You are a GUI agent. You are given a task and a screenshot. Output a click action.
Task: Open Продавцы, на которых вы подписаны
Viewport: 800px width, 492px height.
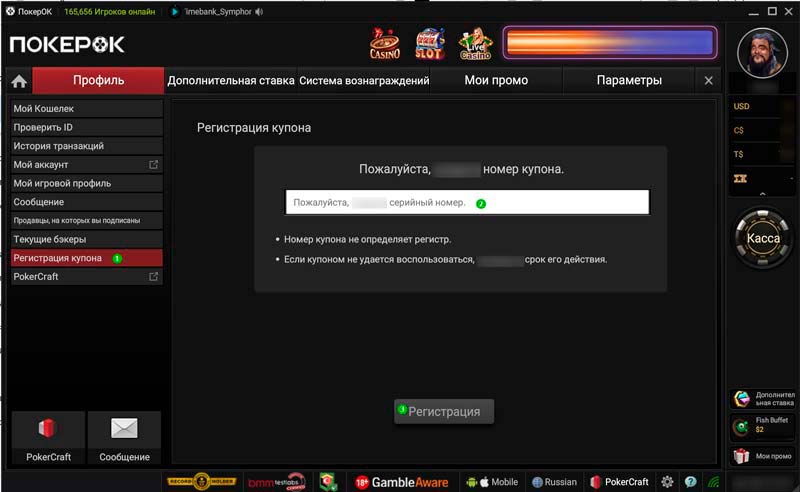tap(87, 220)
